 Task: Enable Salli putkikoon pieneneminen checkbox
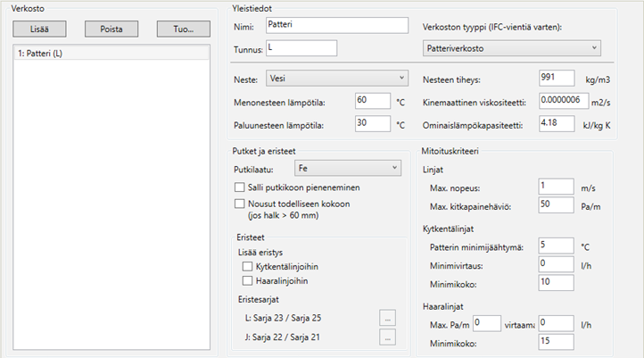[x=239, y=187]
